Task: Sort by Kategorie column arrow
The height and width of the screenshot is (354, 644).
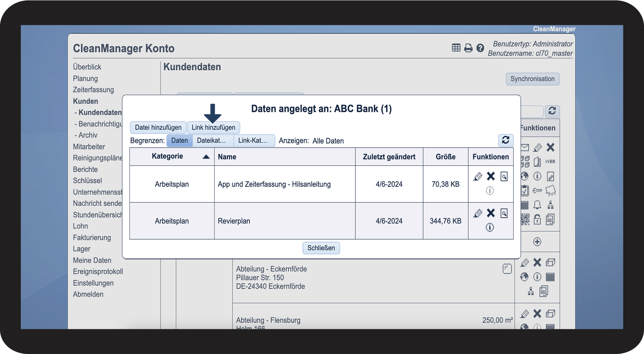Action: coord(206,157)
